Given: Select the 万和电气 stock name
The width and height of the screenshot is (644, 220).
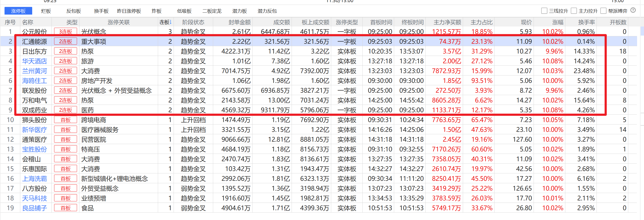Looking at the screenshot, I should 35,100.
